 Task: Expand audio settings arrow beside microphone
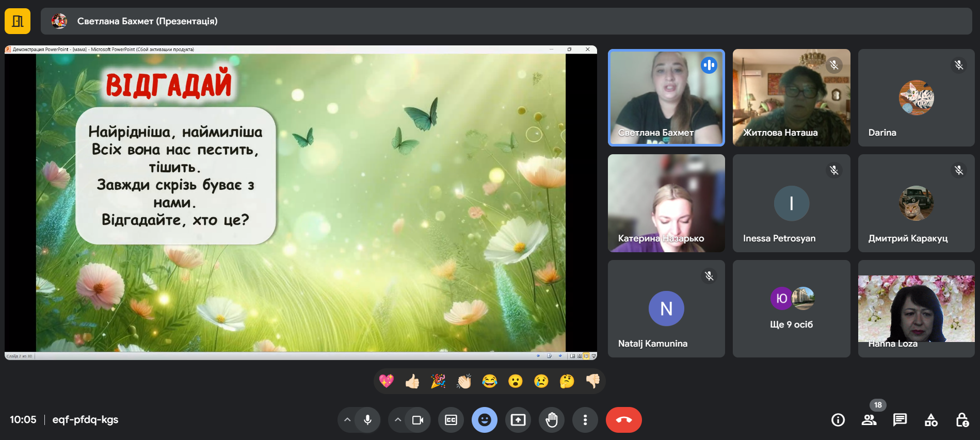pyautogui.click(x=347, y=420)
